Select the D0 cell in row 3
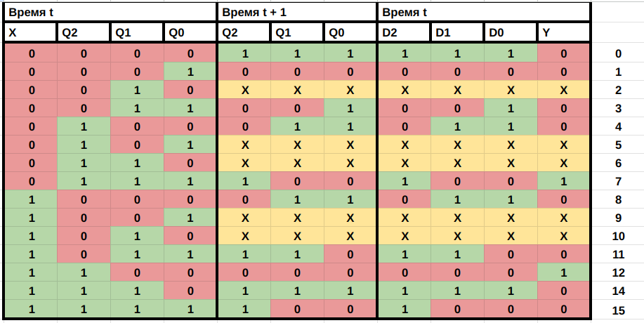 [x=511, y=108]
